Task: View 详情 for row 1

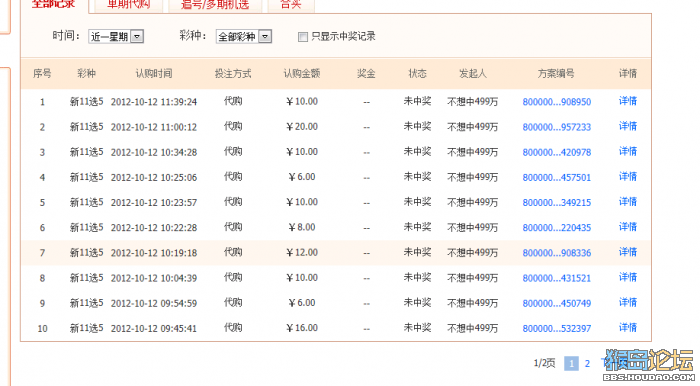Action: (x=628, y=101)
